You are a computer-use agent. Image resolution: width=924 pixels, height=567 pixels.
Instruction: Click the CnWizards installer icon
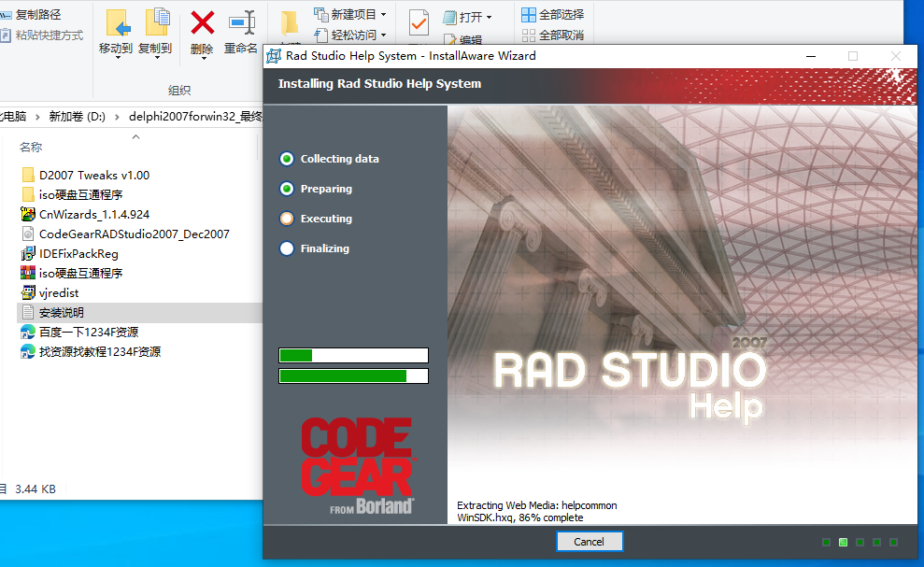[x=28, y=215]
